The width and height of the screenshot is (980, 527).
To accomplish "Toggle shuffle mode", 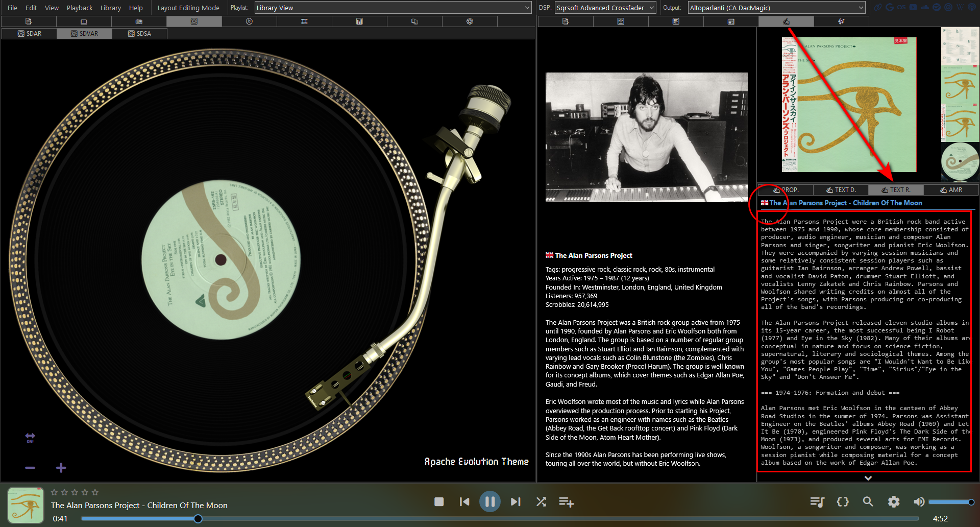I will (x=541, y=502).
